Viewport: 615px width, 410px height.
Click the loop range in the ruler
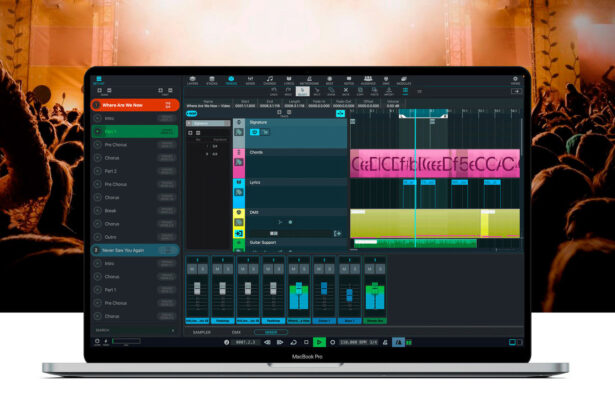click(x=423, y=113)
